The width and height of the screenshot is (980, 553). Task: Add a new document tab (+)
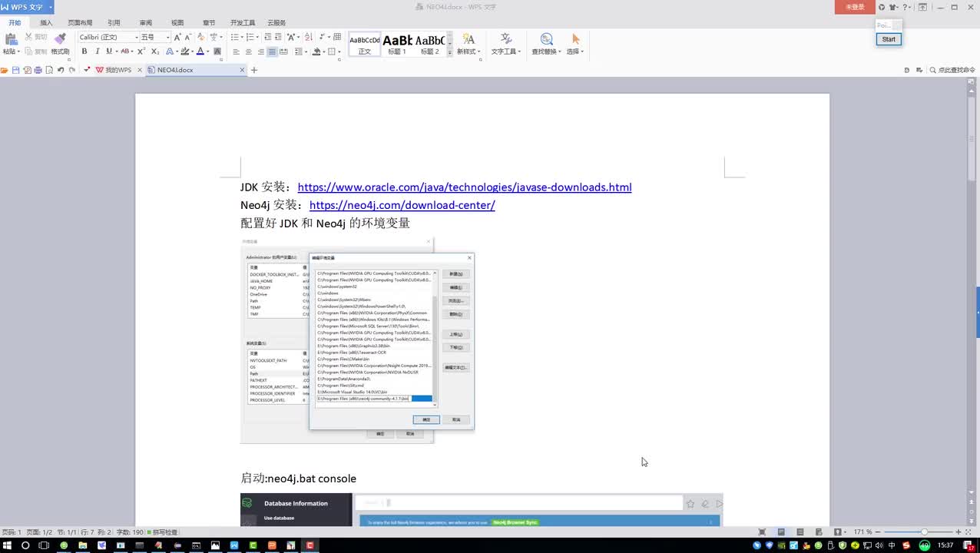point(254,70)
